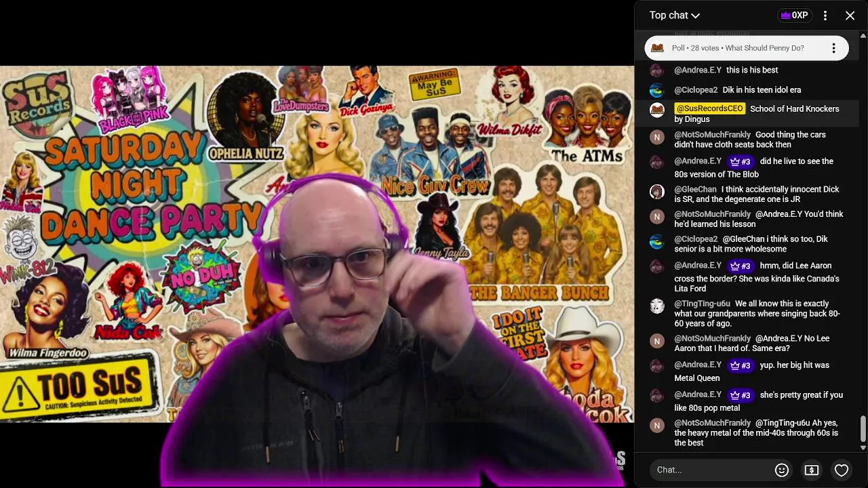
Task: Click the SuS Records avatar in poll banner
Action: [657, 48]
